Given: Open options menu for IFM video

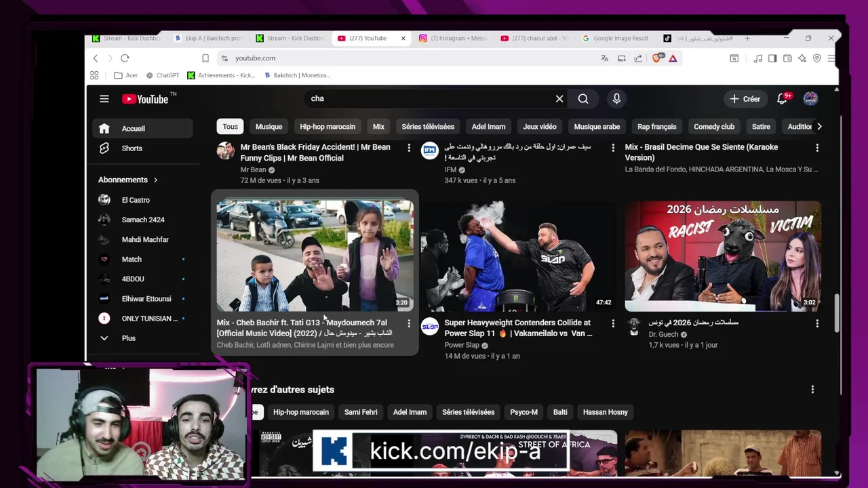Looking at the screenshot, I should pos(612,148).
